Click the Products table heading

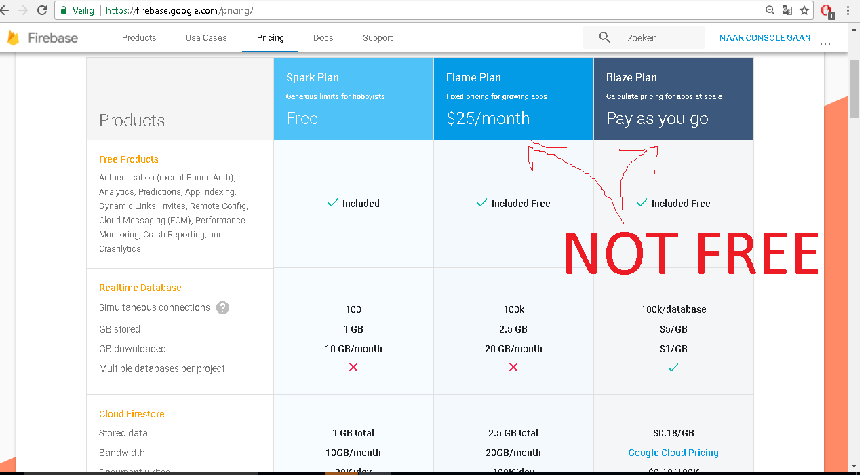pyautogui.click(x=132, y=120)
